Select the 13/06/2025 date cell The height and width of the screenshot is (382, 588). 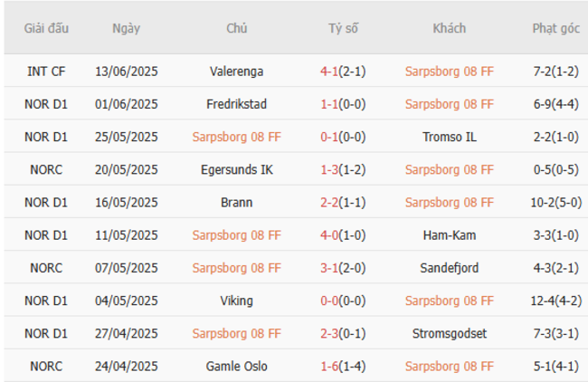(126, 72)
